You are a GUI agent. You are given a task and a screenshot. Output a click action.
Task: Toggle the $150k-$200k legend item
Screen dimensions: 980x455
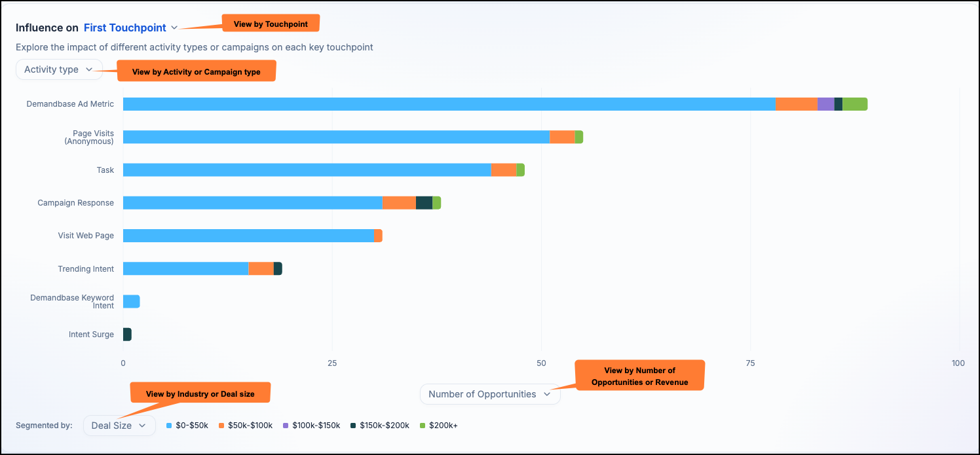point(380,426)
